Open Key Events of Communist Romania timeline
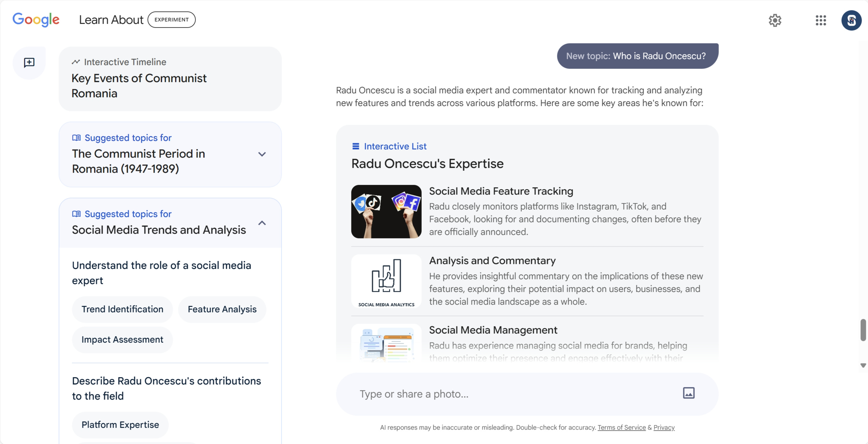Screen dimensions: 868x444 coord(170,79)
